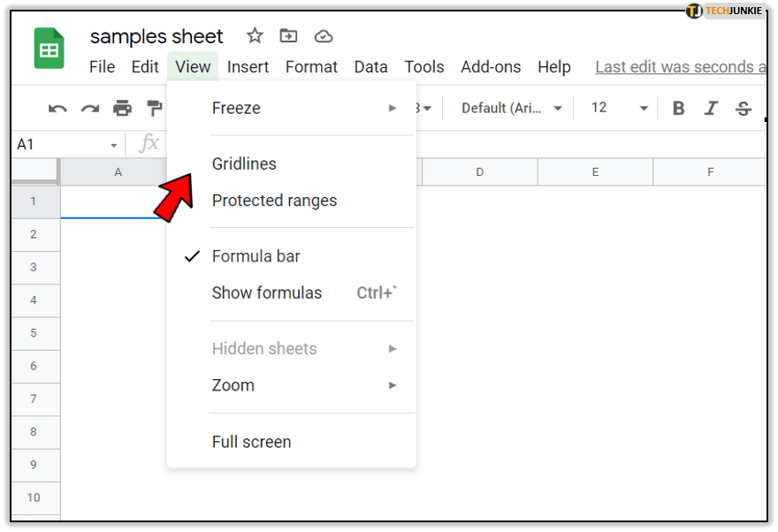Apply italic formatting
This screenshot has width=778, height=532.
pyautogui.click(x=711, y=109)
